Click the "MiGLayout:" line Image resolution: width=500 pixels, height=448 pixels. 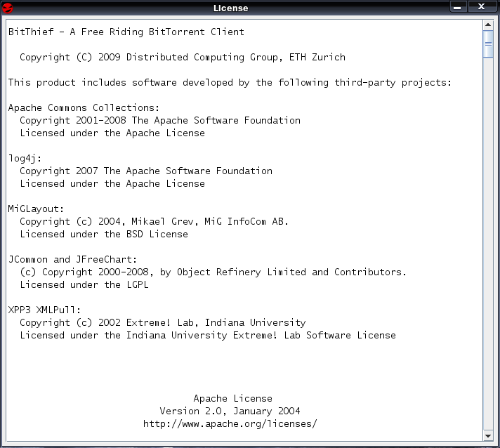(x=36, y=209)
